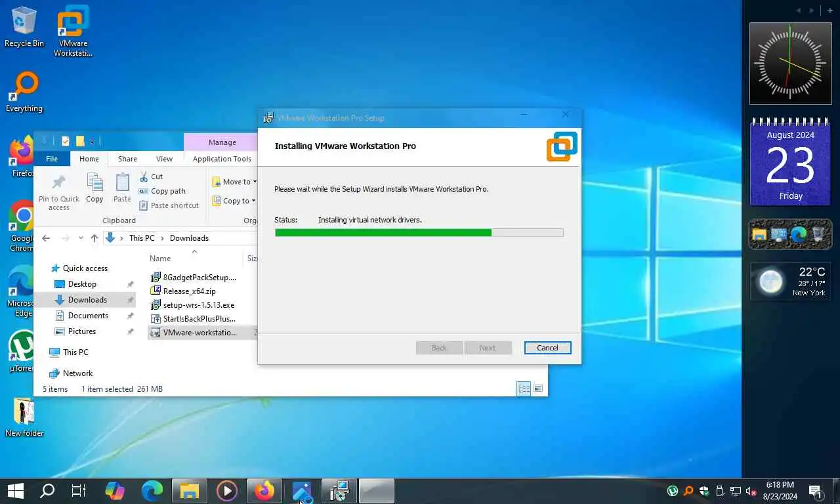The height and width of the screenshot is (504, 840).
Task: Click This PC in address bar
Action: [x=142, y=238]
